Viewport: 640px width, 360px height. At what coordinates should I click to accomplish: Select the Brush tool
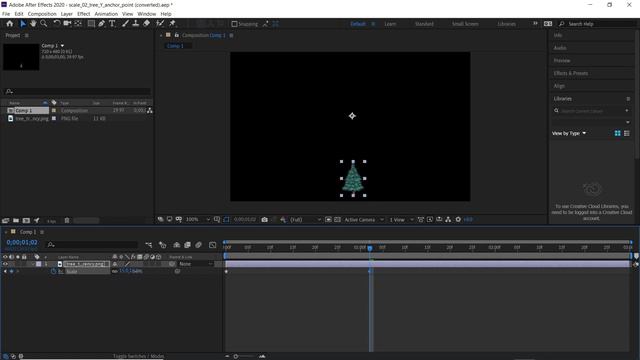pyautogui.click(x=125, y=24)
